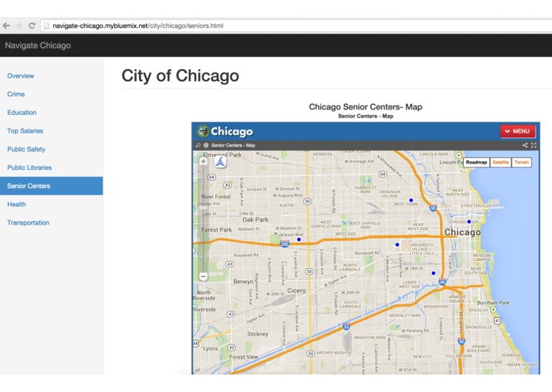Click the Chicago Senior Centers- Map title
Screen dimensions: 552x392
tap(365, 107)
